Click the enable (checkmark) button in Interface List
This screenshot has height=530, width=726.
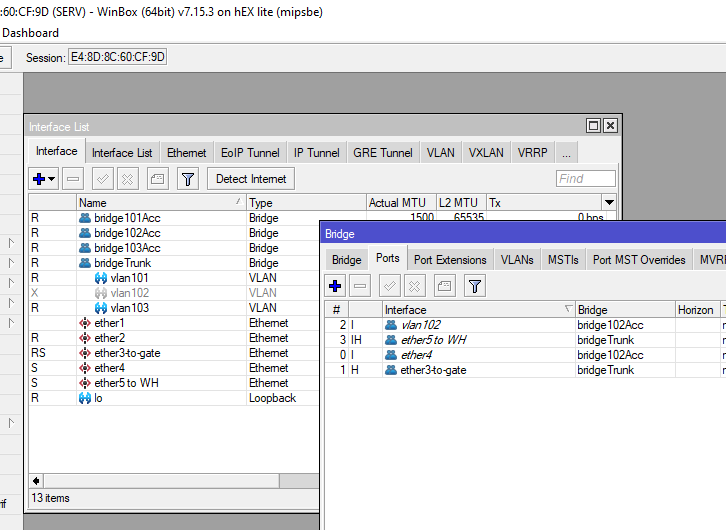102,179
